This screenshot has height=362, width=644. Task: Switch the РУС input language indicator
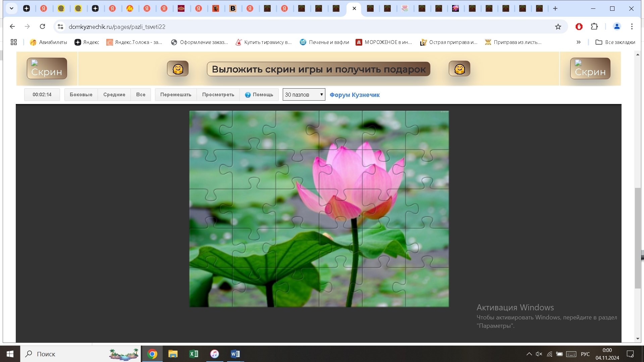(x=585, y=354)
